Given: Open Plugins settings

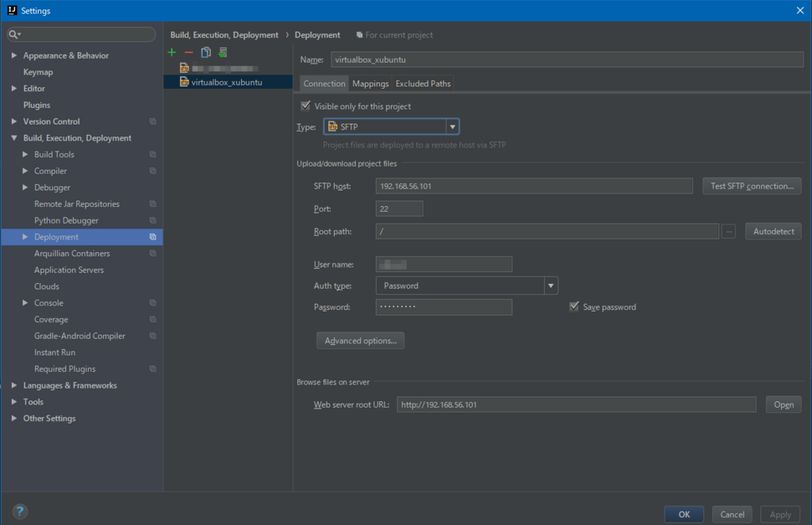Looking at the screenshot, I should click(36, 105).
